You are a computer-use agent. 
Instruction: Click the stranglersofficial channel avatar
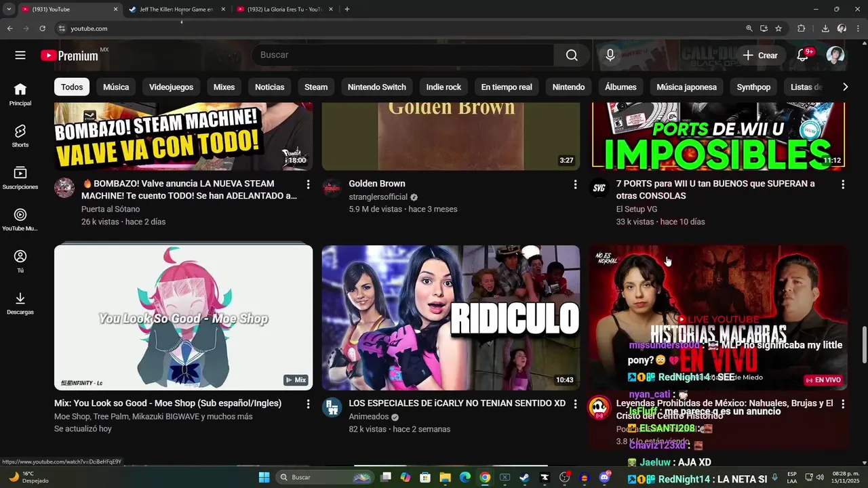tap(332, 188)
